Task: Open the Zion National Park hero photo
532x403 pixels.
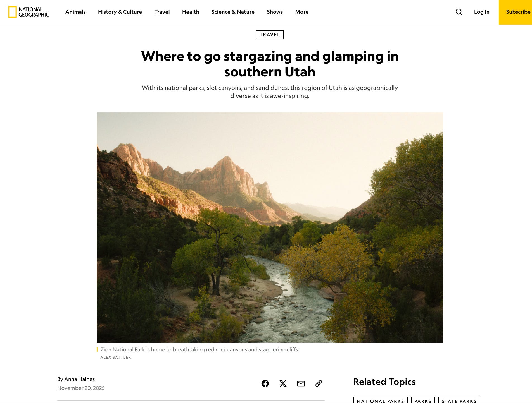Action: point(270,227)
